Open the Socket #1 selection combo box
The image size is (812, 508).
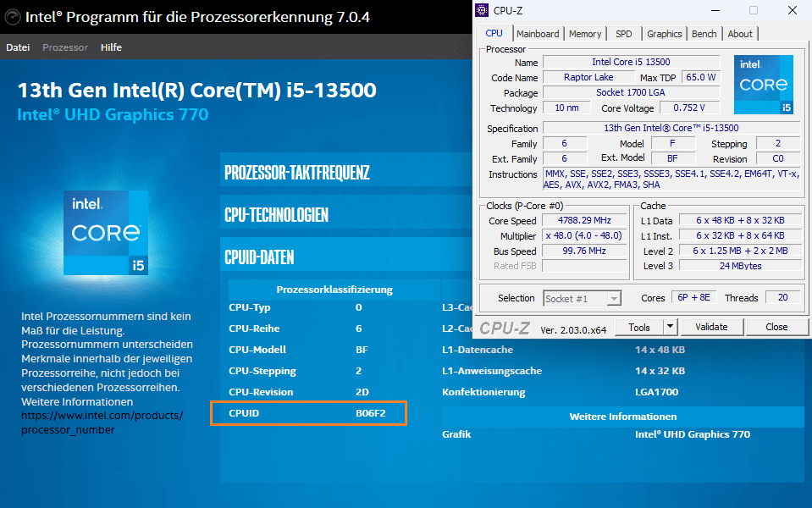click(x=582, y=298)
